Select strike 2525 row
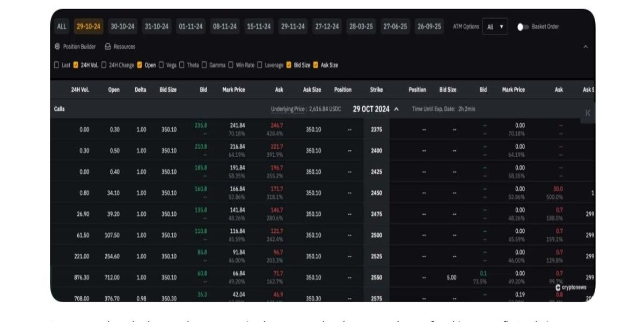The image size is (644, 322). (376, 257)
